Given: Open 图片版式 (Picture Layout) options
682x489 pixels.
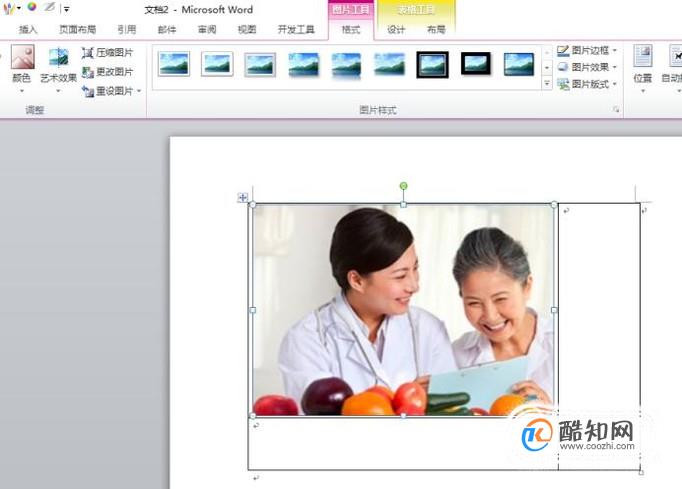Looking at the screenshot, I should (x=587, y=84).
